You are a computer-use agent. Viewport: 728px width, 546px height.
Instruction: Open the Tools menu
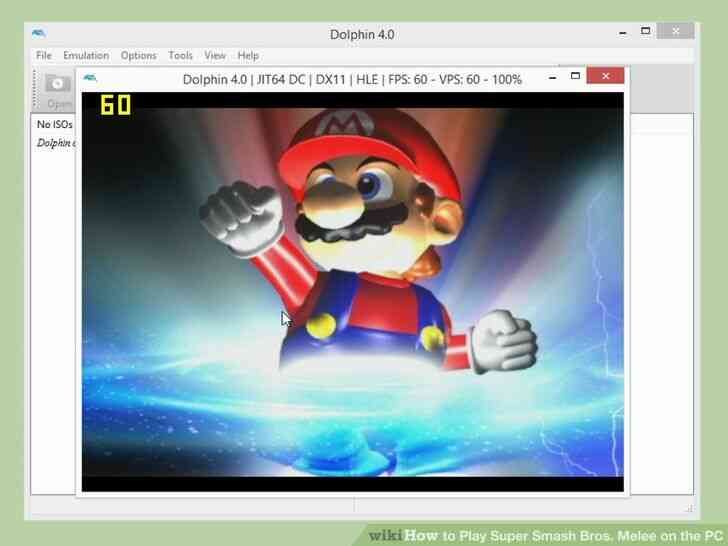coord(180,56)
